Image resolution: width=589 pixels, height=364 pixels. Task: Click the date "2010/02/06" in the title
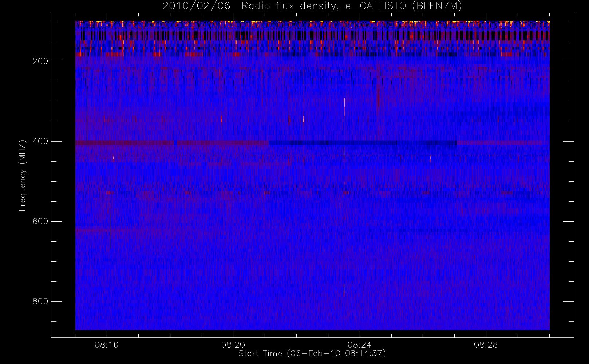(x=196, y=6)
